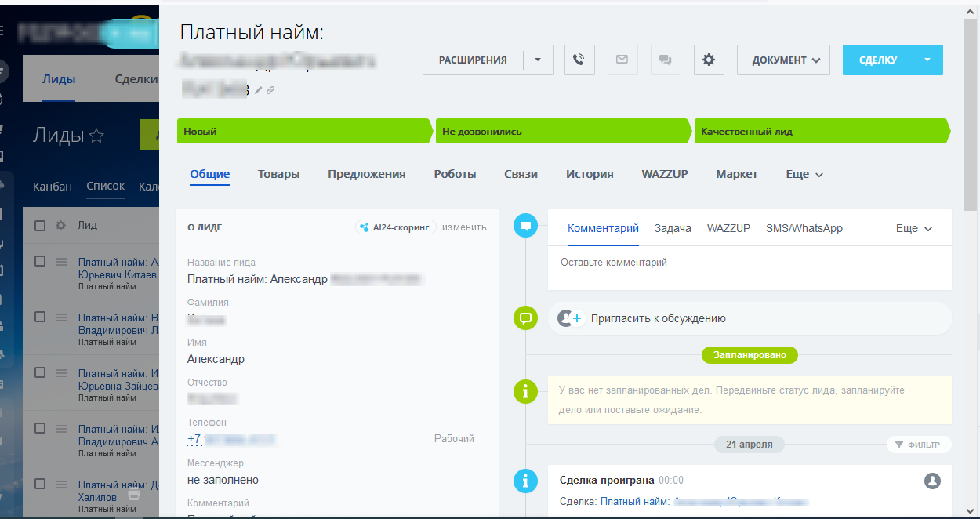The width and height of the screenshot is (980, 519).
Task: Select the WAZZUP tab in timeline editor
Action: 728,228
